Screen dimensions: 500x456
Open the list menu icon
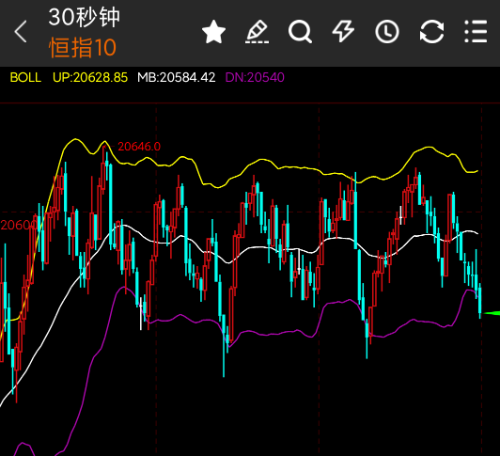[x=476, y=31]
